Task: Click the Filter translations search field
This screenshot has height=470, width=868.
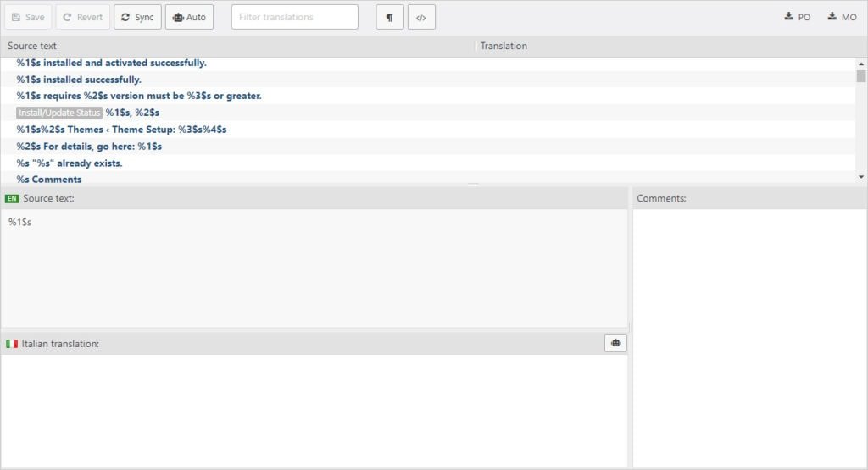Action: (x=294, y=17)
